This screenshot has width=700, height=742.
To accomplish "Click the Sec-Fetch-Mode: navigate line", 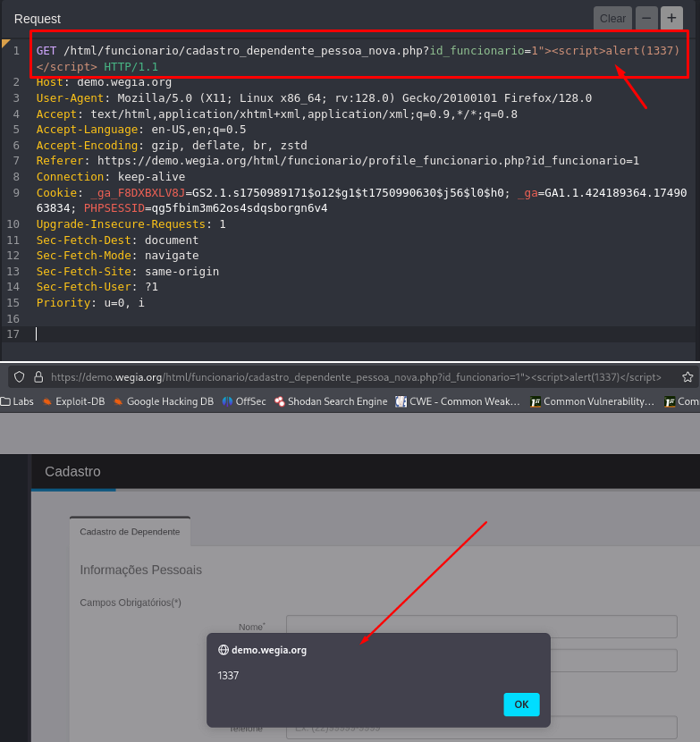I will point(117,256).
